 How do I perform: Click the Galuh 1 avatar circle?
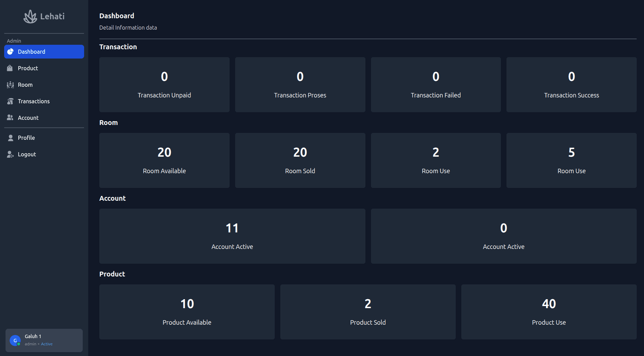[x=15, y=341]
